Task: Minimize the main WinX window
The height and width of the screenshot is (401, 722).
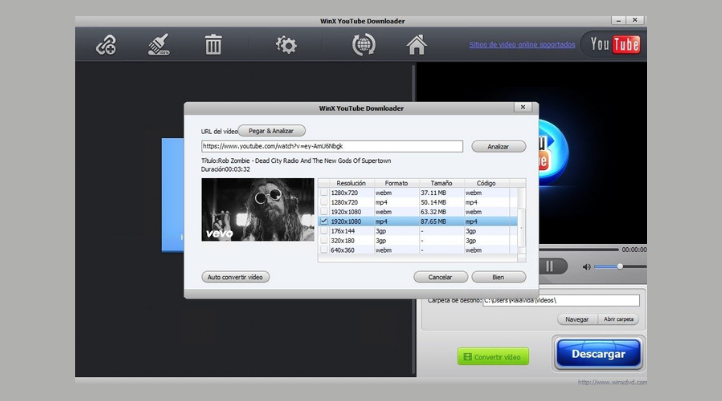Action: coord(618,20)
